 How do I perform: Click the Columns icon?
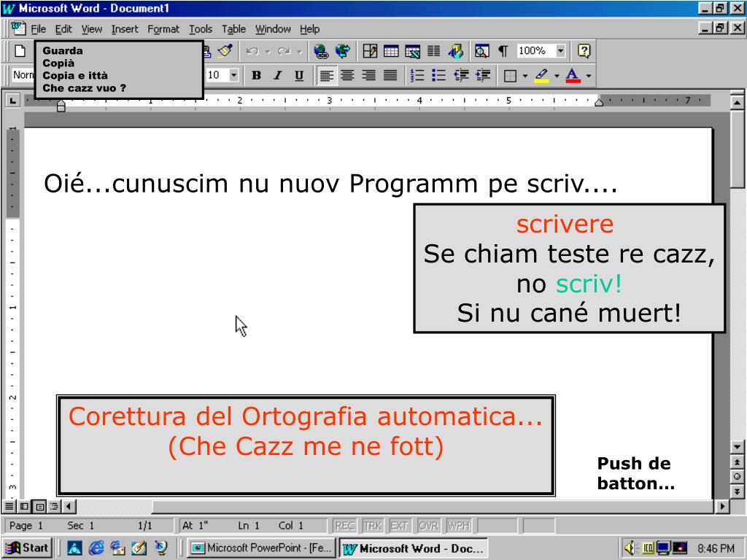433,51
